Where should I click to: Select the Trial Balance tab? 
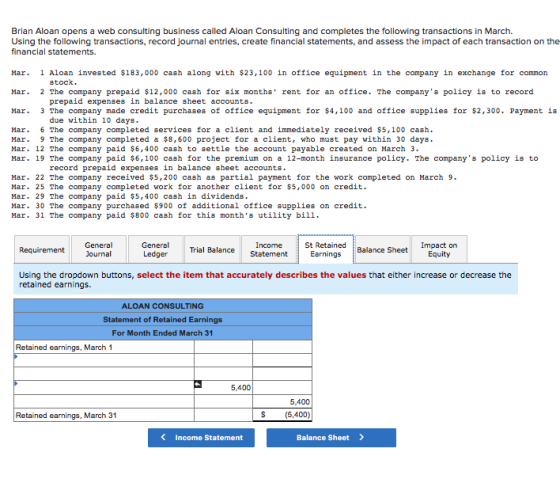point(212,249)
